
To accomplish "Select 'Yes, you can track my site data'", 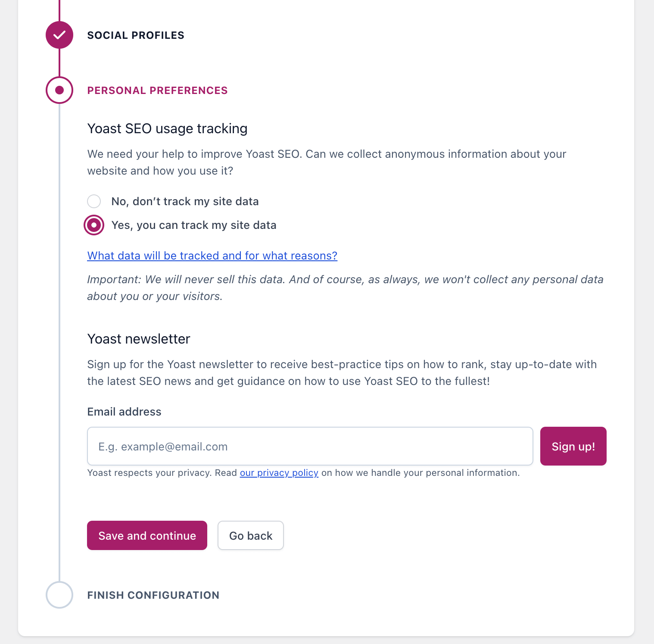I will tap(93, 225).
